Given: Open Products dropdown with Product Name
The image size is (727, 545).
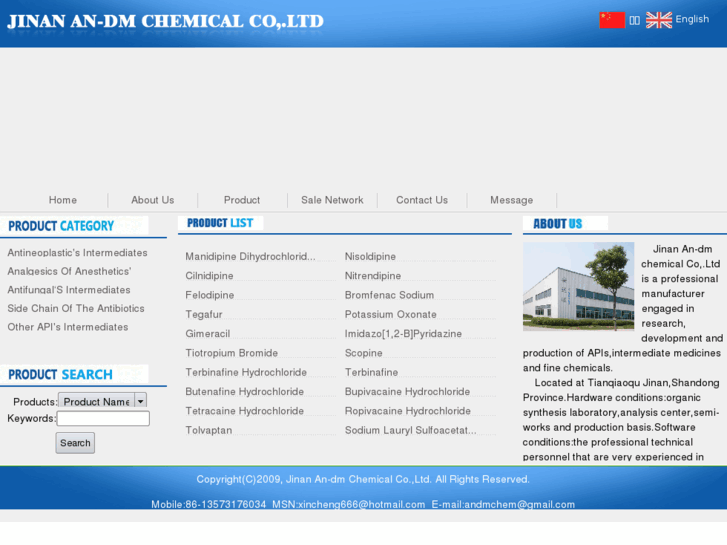Looking at the screenshot, I should 102,401.
